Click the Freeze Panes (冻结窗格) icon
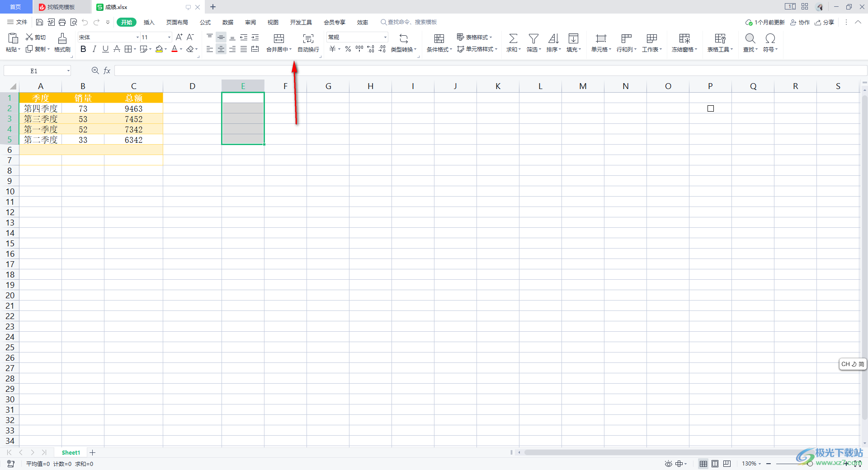The height and width of the screenshot is (470, 868). click(x=684, y=38)
